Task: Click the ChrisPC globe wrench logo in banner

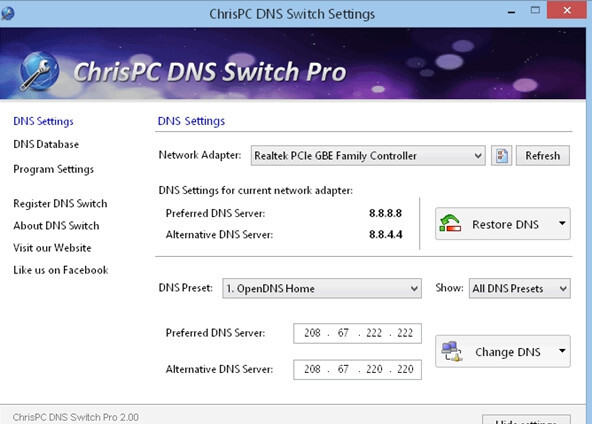Action: coord(40,71)
